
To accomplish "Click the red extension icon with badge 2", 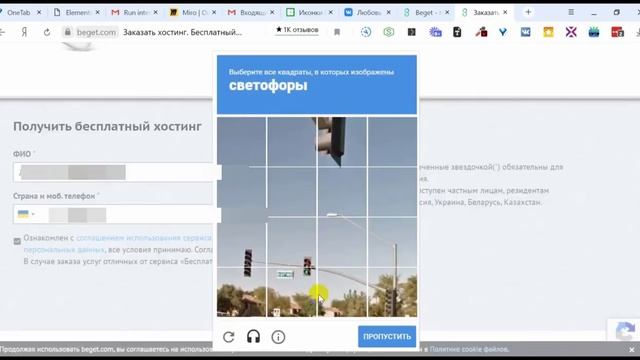I will (x=617, y=32).
